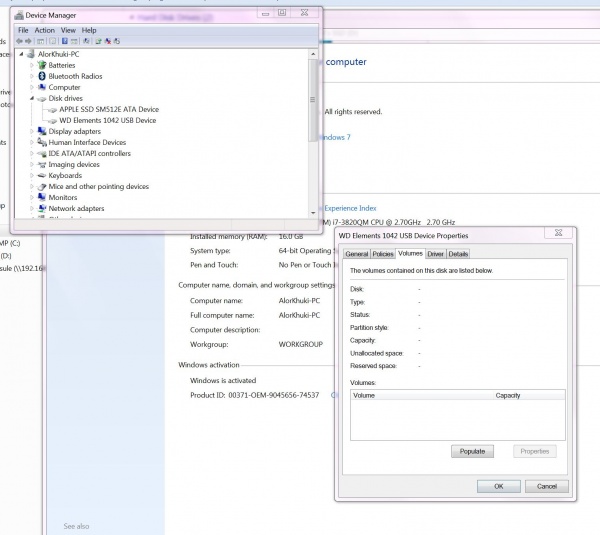
Task: Click the Populate button
Action: [472, 451]
